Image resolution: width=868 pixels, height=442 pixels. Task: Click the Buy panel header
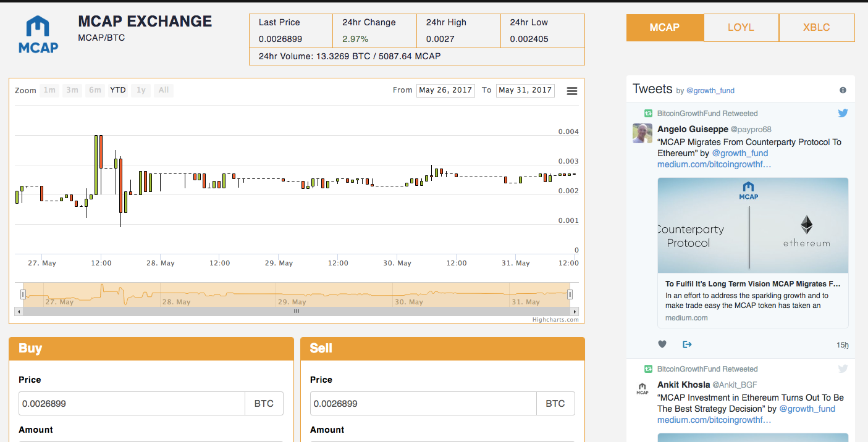pos(151,349)
